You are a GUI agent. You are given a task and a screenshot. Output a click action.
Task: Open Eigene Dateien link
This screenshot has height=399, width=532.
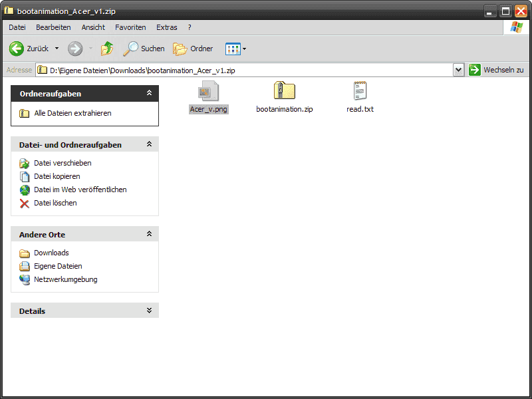[58, 266]
